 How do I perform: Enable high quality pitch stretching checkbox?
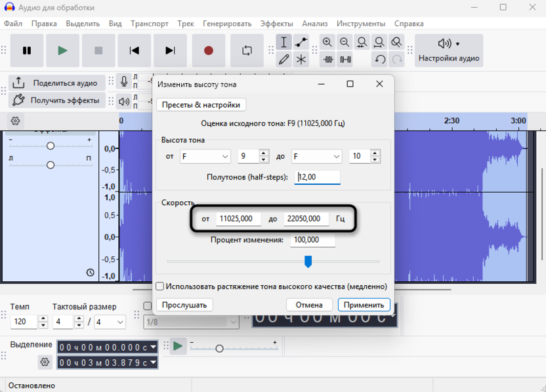point(159,286)
